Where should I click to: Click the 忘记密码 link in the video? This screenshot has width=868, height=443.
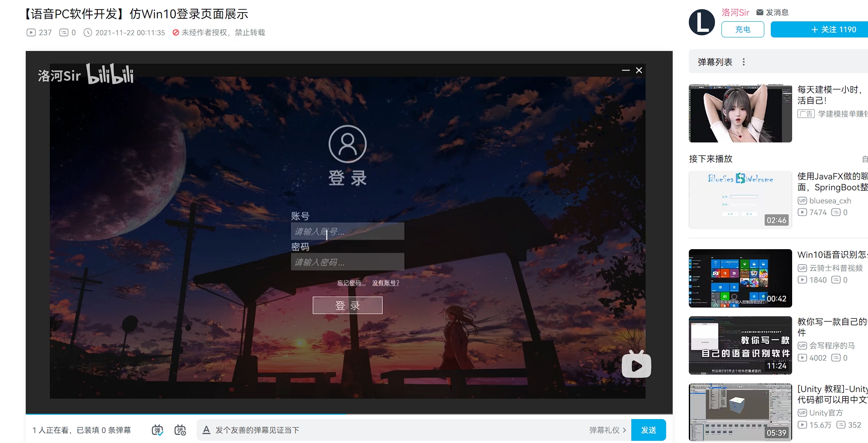pos(351,283)
